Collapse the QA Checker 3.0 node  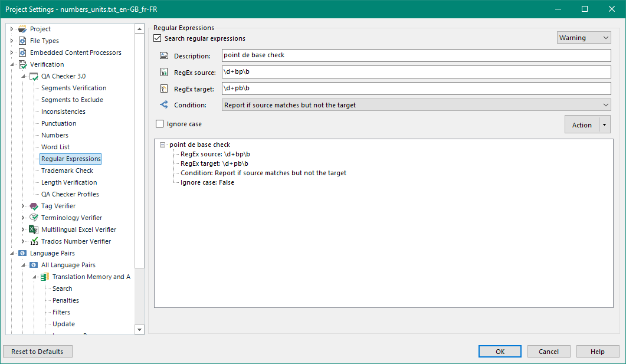23,76
